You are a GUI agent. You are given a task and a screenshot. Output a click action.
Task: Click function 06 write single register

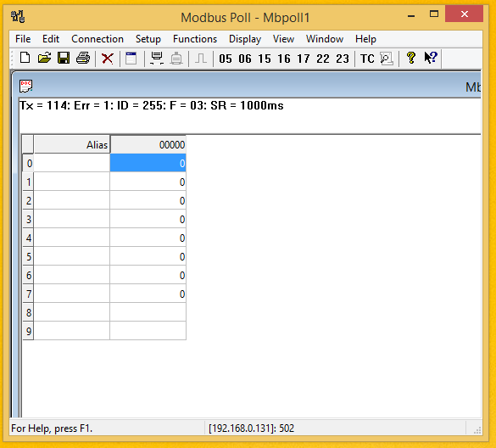point(245,59)
